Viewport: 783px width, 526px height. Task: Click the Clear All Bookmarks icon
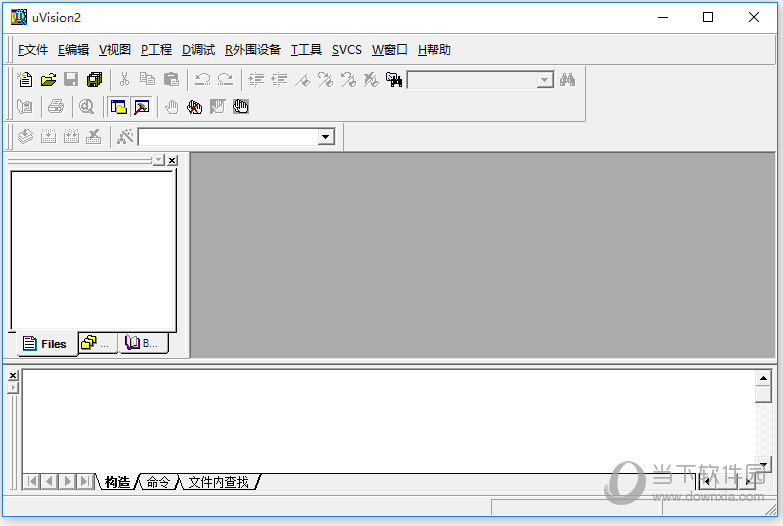371,79
